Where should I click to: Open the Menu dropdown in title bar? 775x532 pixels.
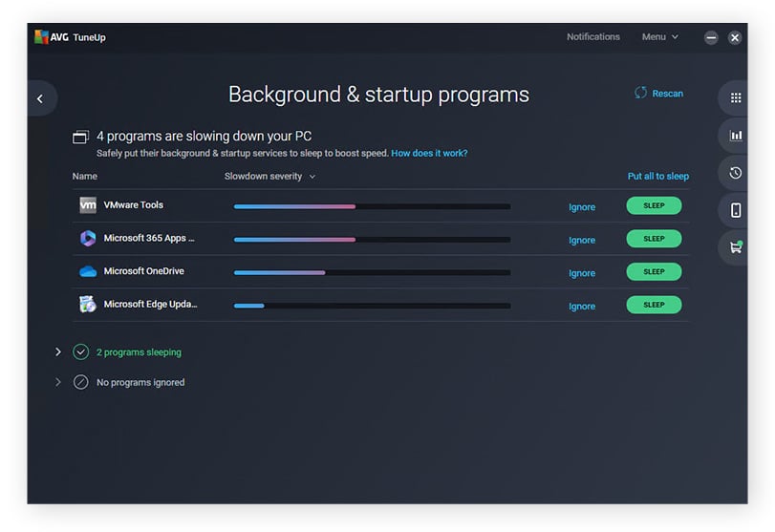659,37
